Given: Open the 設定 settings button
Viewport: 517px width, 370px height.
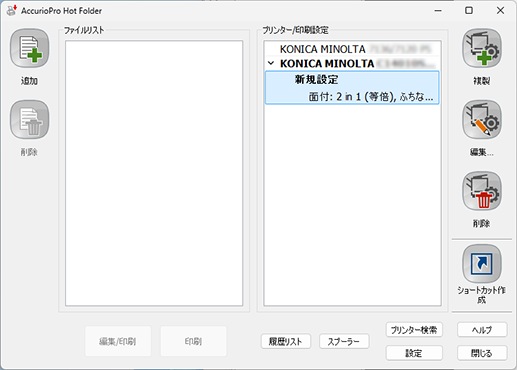Looking at the screenshot, I should 414,353.
